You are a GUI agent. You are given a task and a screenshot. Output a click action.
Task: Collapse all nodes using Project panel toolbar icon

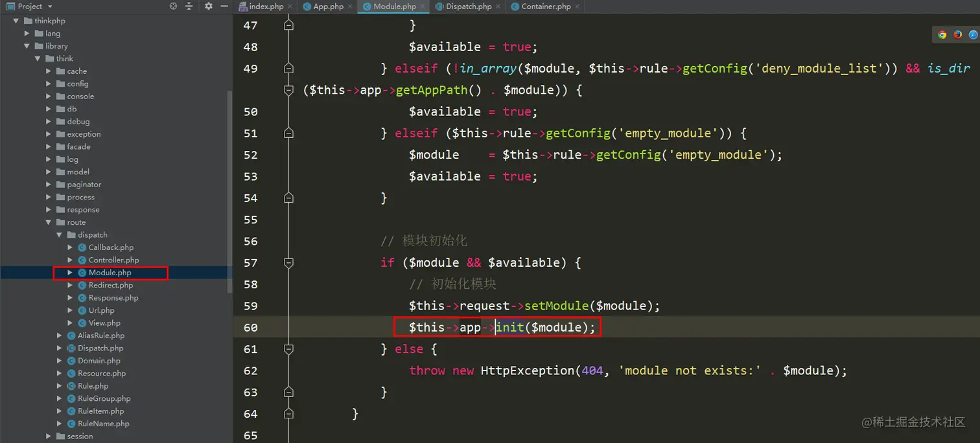[189, 6]
